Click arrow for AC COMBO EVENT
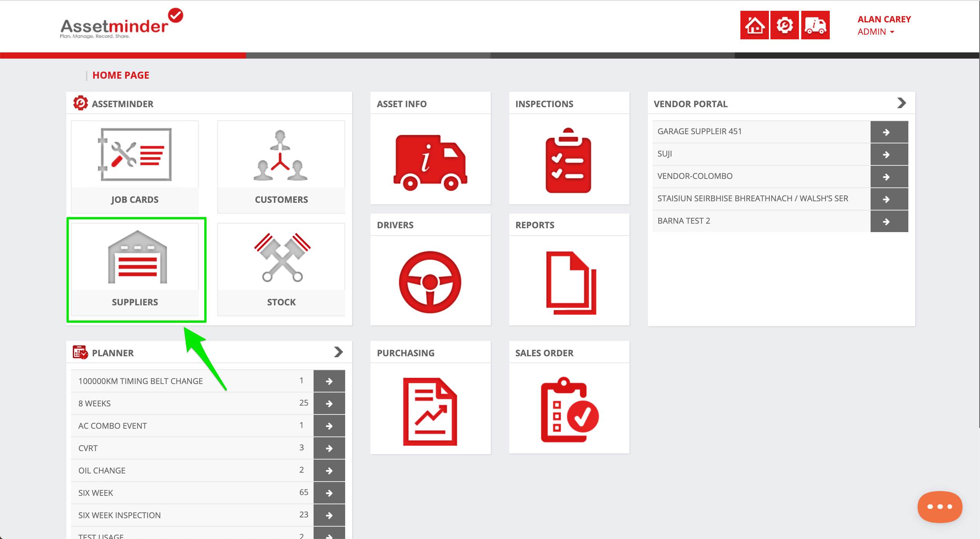 coord(329,426)
